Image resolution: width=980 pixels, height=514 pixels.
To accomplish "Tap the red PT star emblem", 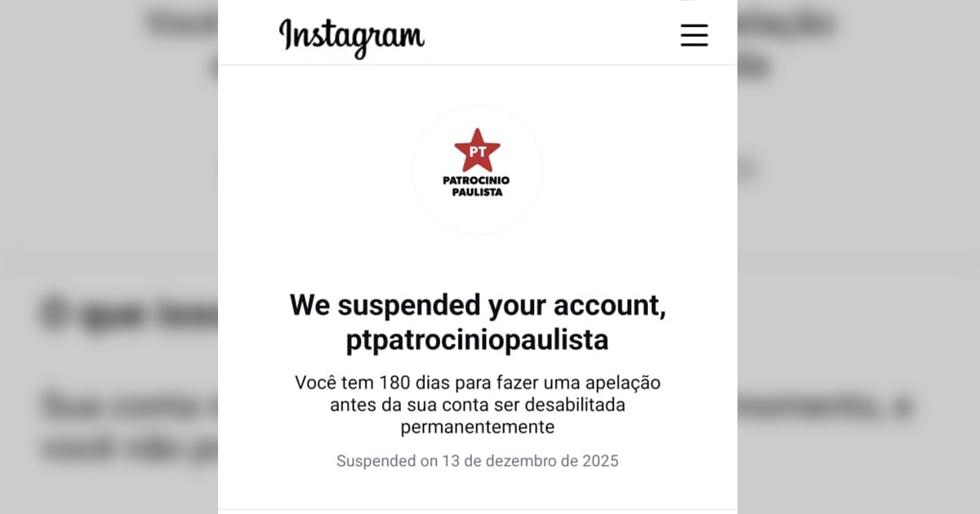I will pyautogui.click(x=478, y=150).
